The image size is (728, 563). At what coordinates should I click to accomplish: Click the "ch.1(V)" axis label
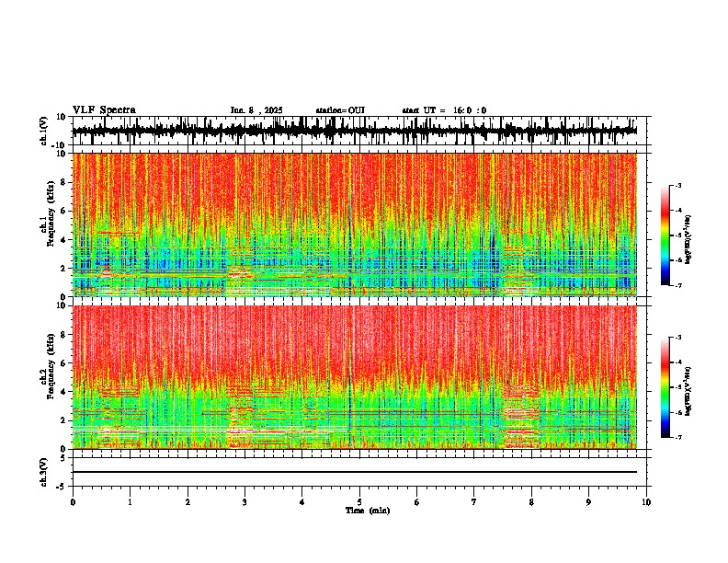click(45, 131)
